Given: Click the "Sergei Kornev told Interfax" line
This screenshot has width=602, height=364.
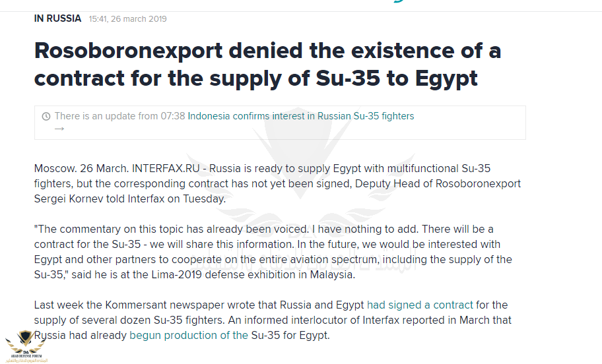Looking at the screenshot, I should pos(129,198).
